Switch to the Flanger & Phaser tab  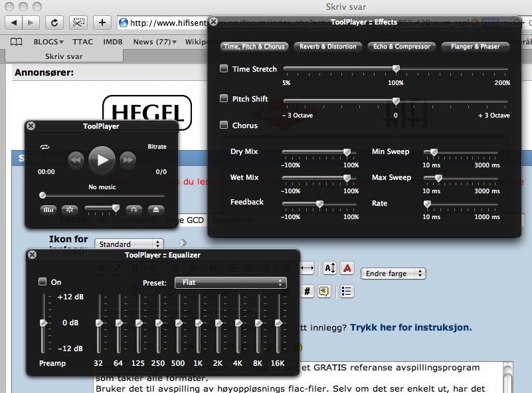(x=476, y=46)
